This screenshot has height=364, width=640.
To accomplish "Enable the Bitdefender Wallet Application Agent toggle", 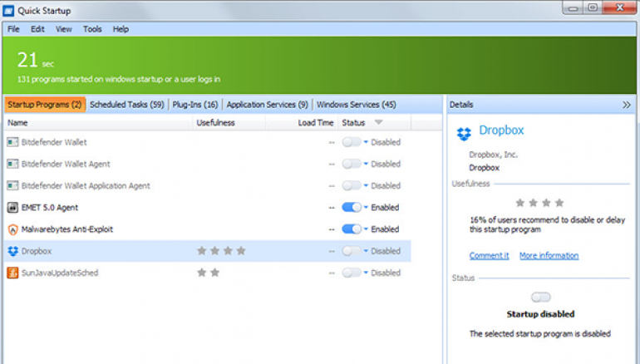I will click(352, 185).
